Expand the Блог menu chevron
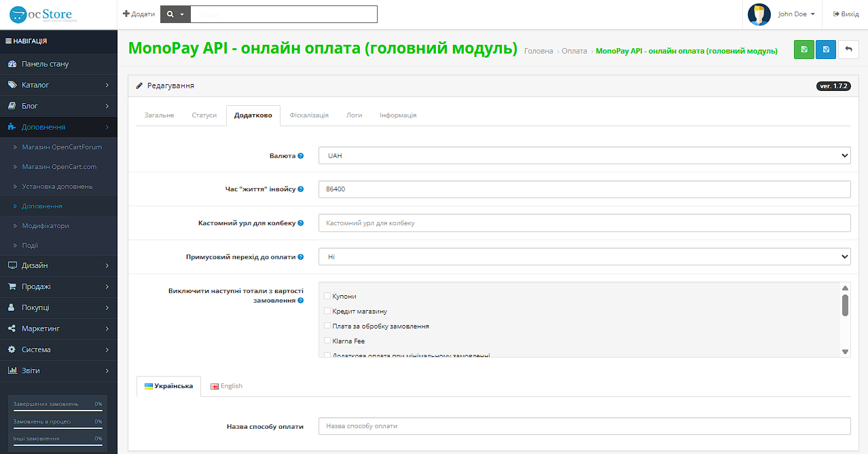 [107, 106]
